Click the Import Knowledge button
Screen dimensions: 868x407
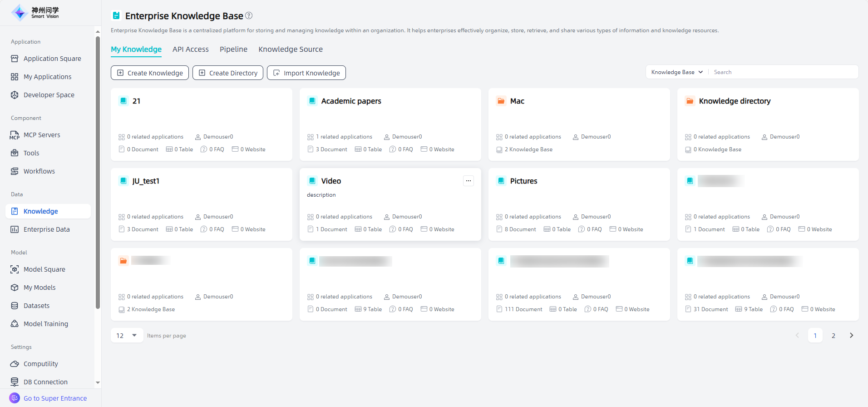(306, 73)
